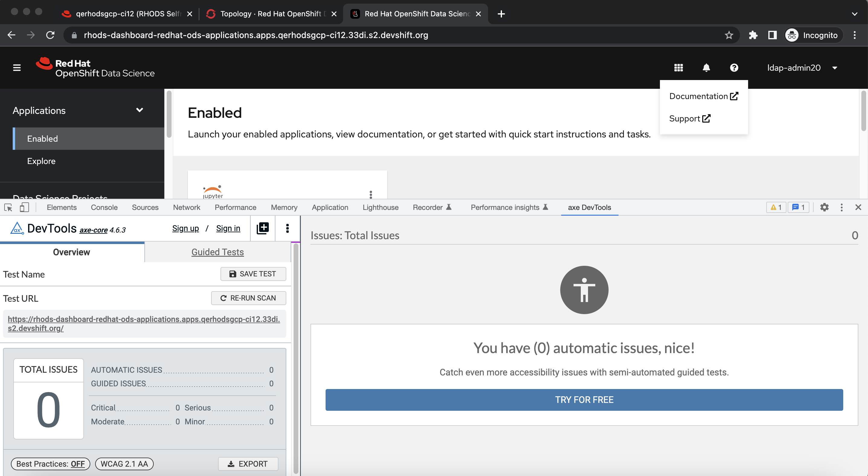
Task: Open the Jupyter card kebab menu
Action: pos(371,195)
